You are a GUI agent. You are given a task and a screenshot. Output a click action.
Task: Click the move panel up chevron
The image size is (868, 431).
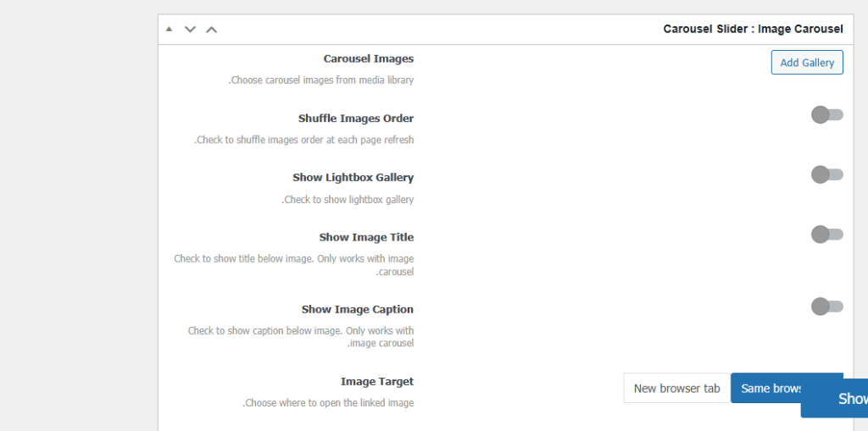pos(212,30)
